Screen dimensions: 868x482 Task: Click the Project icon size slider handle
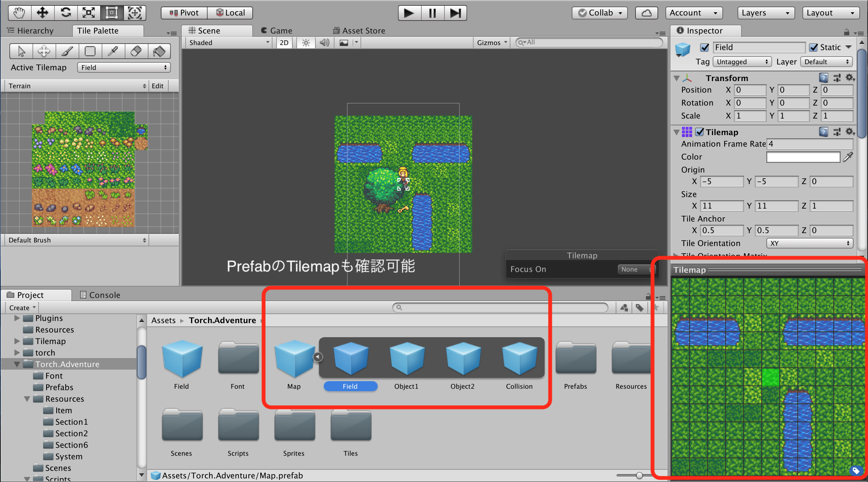[x=639, y=476]
